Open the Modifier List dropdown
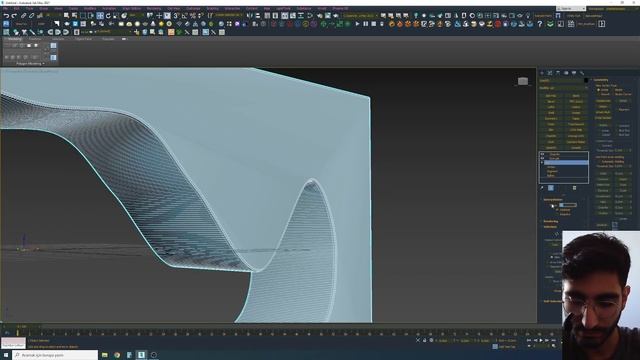Viewport: 640px width, 360px height. (x=564, y=88)
